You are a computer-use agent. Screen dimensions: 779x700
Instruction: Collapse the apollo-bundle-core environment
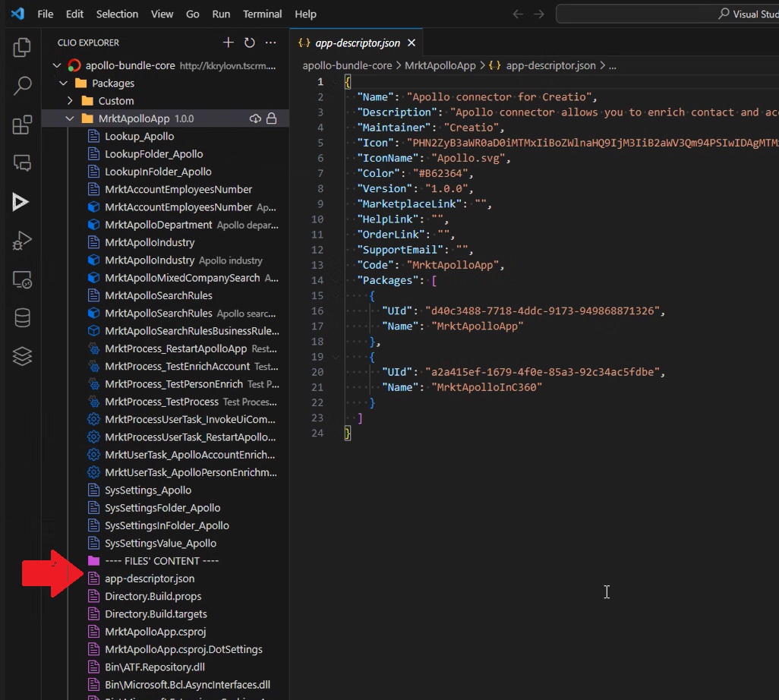point(56,65)
